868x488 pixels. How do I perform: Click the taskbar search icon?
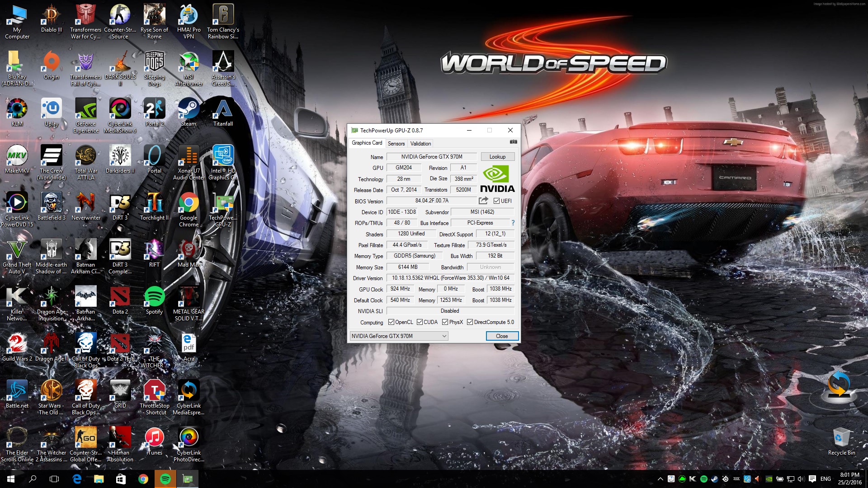coord(33,479)
